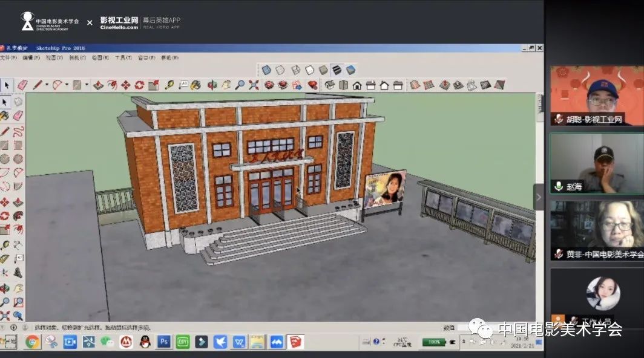Open the 相机(C) menu

77,58
